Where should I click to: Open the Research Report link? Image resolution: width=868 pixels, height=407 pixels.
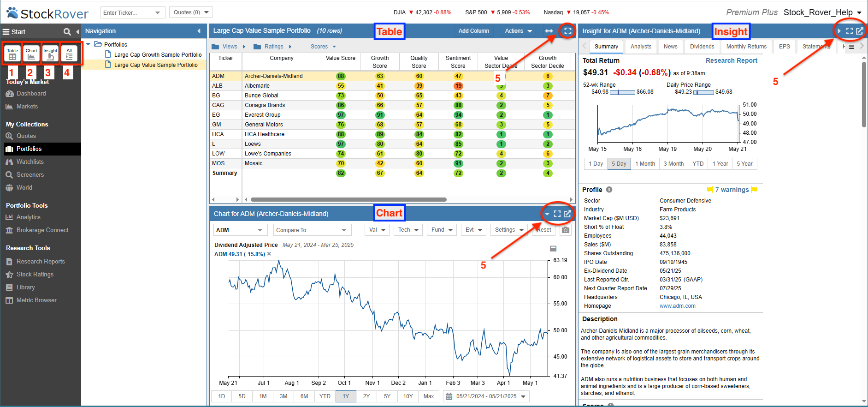click(x=732, y=60)
